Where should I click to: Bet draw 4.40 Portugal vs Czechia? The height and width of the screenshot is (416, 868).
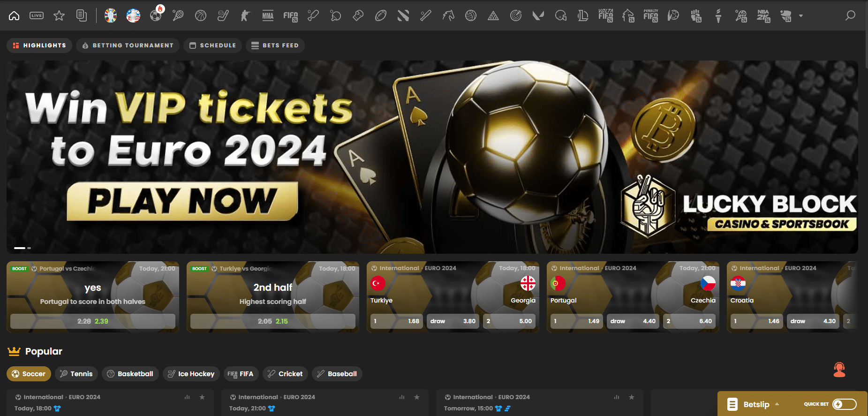point(633,321)
